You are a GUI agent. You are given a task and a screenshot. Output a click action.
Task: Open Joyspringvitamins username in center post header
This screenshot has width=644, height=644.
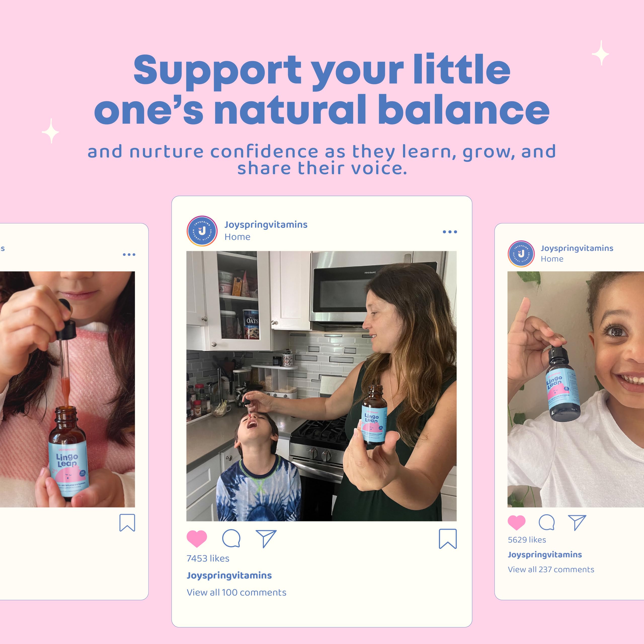[266, 225]
